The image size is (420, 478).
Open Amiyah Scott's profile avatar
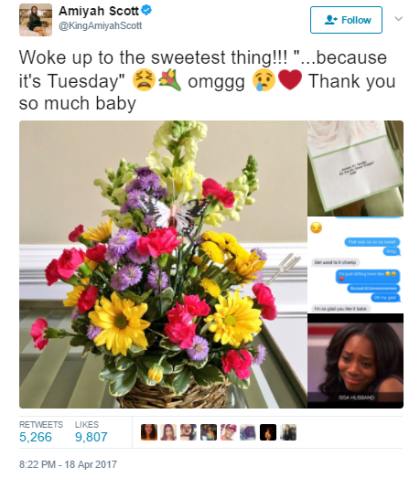[35, 20]
